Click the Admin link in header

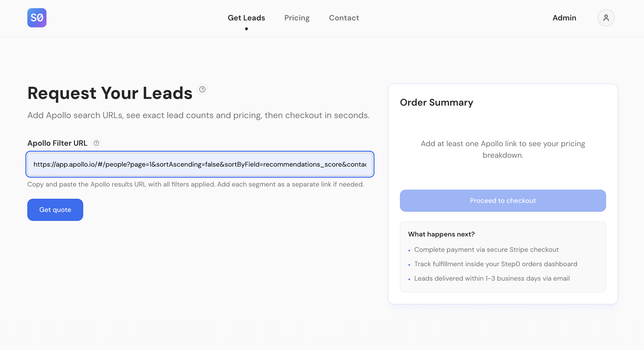point(564,18)
